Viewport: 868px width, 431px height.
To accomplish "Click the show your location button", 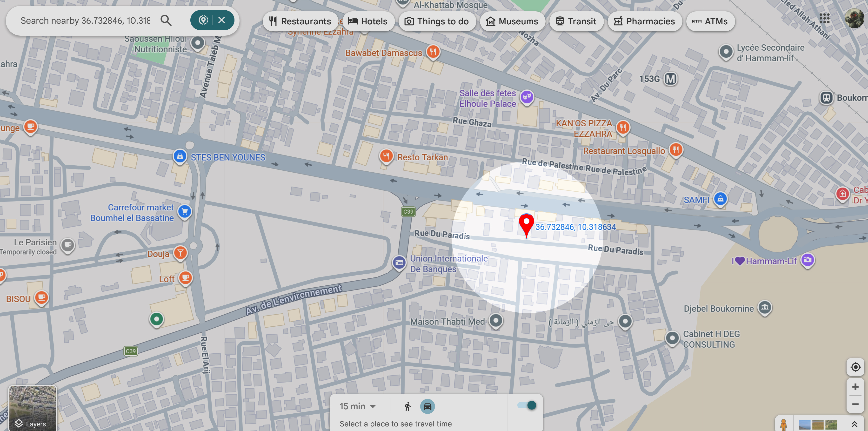I will click(x=855, y=367).
